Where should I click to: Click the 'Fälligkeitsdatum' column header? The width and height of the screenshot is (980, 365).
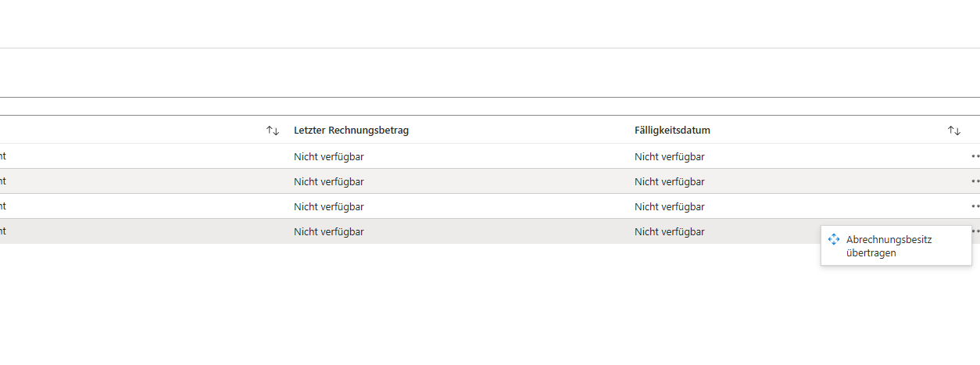point(672,131)
